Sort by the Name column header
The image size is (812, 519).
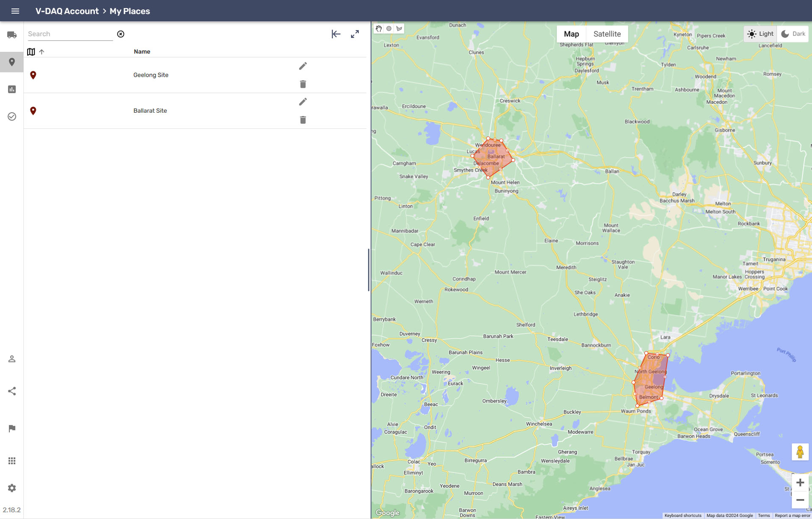coord(142,52)
